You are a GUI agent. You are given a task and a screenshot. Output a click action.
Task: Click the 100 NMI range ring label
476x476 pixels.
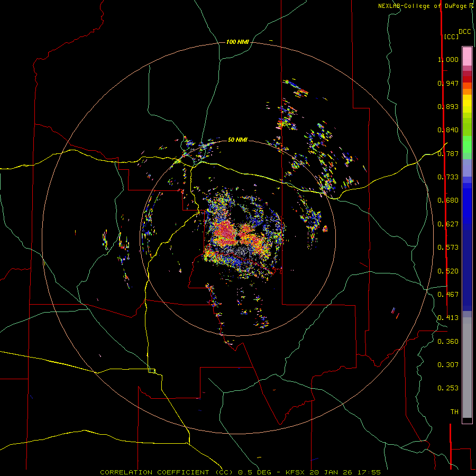(x=237, y=42)
